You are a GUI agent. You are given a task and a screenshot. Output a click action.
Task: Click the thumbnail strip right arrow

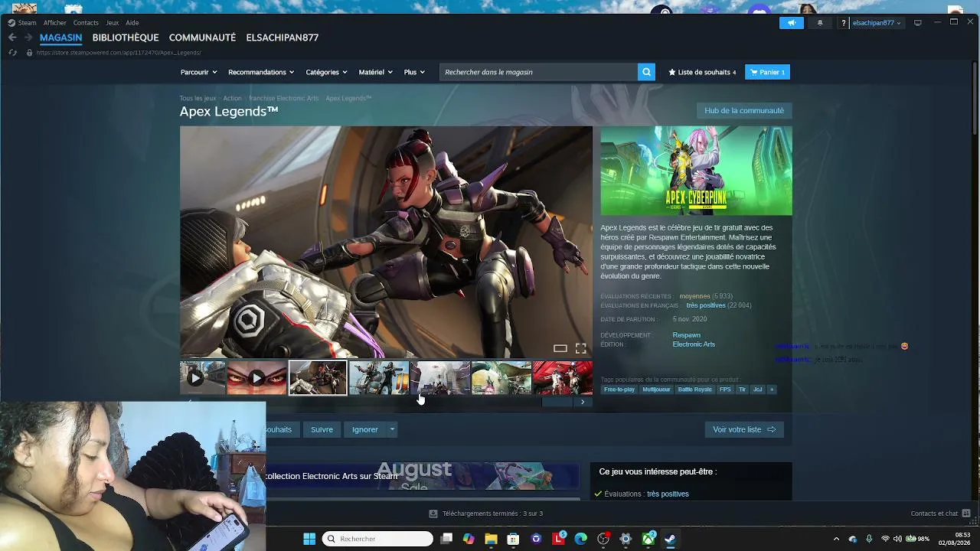pyautogui.click(x=583, y=402)
